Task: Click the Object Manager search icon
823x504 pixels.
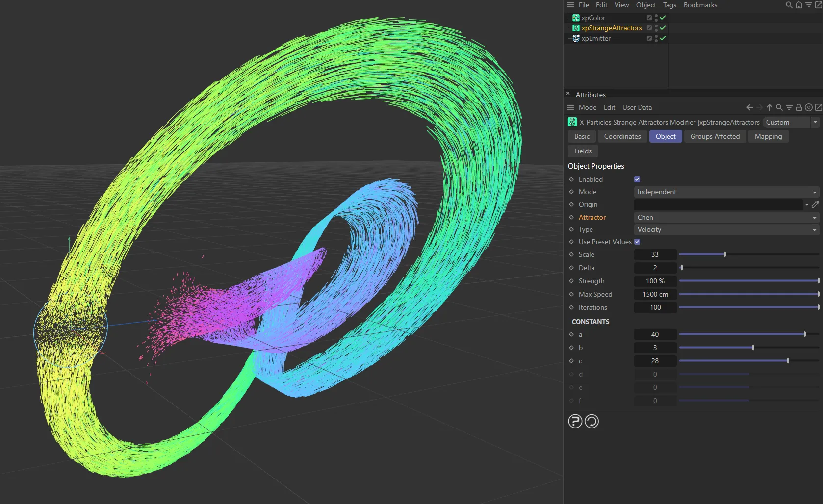Action: pos(789,5)
